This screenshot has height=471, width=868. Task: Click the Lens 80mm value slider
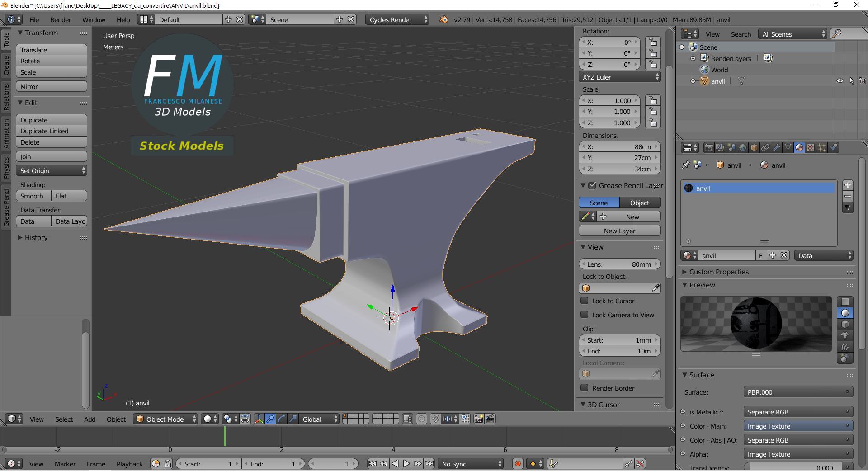619,264
